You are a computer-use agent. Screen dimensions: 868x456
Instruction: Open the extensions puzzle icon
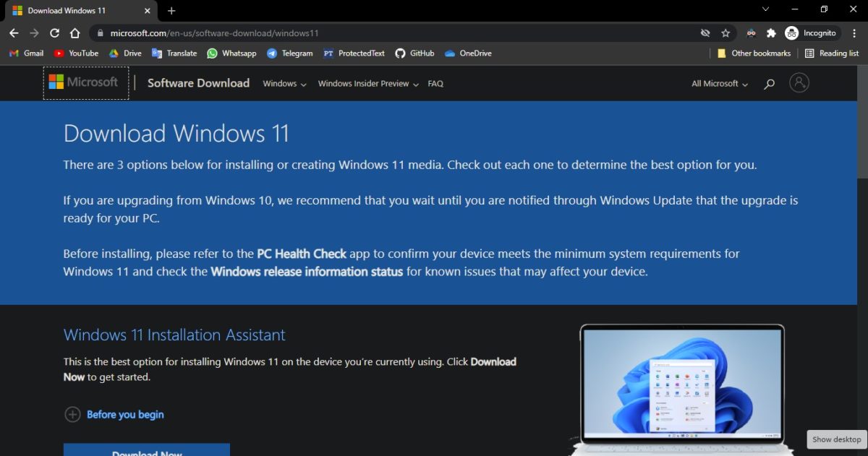(771, 33)
